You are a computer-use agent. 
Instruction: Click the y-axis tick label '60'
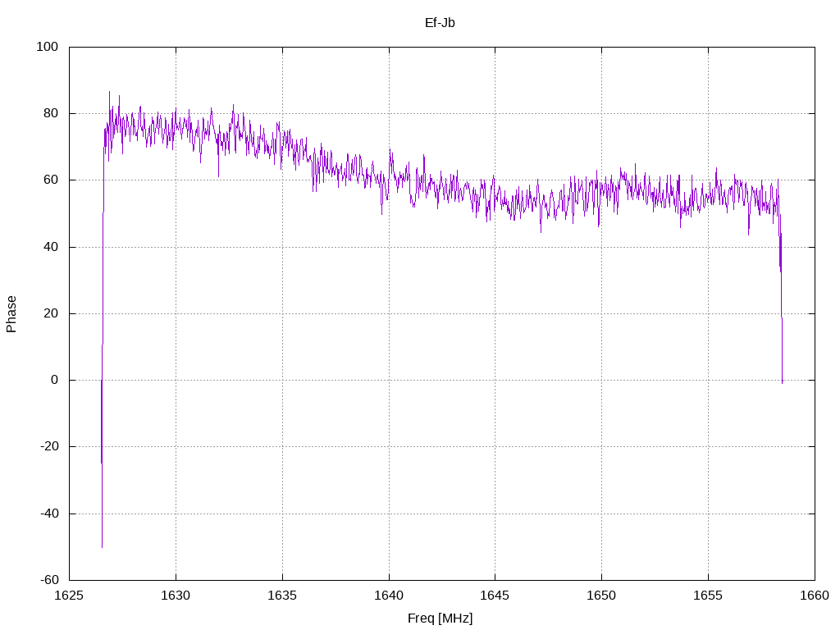(51, 180)
